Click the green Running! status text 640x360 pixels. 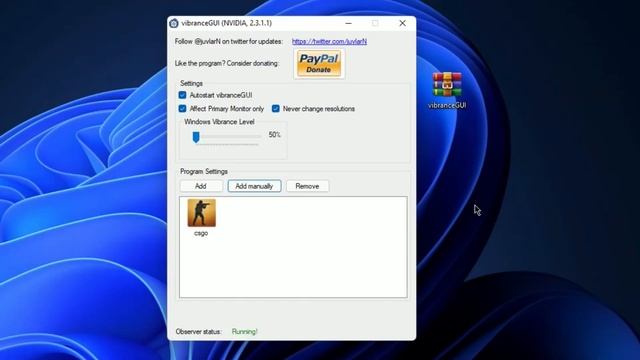point(244,331)
